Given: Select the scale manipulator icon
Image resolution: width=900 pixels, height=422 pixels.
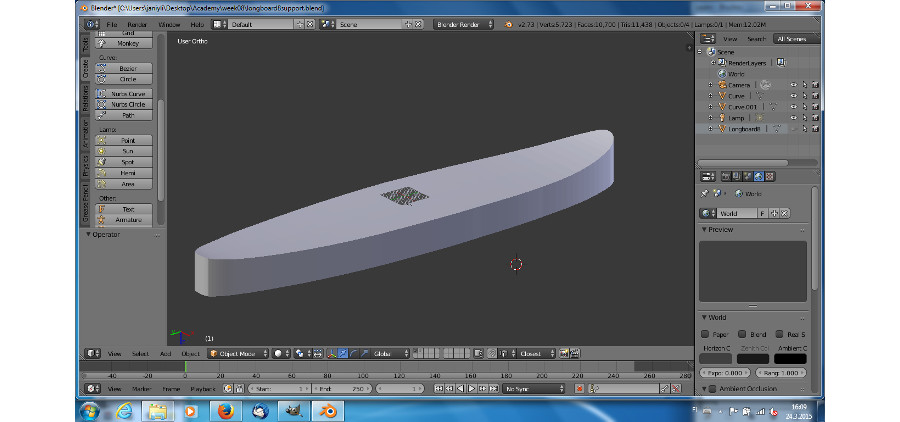Looking at the screenshot, I should point(364,354).
